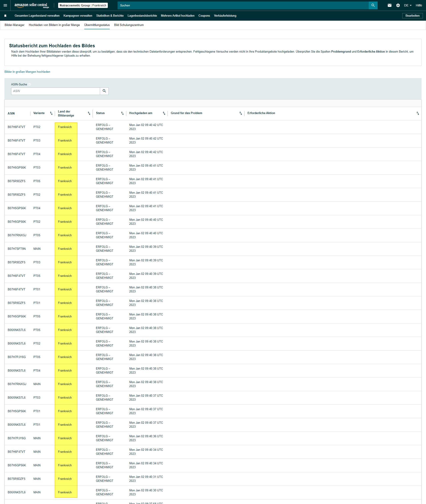Open Nutracosmetic Group account switcher

(83, 5)
